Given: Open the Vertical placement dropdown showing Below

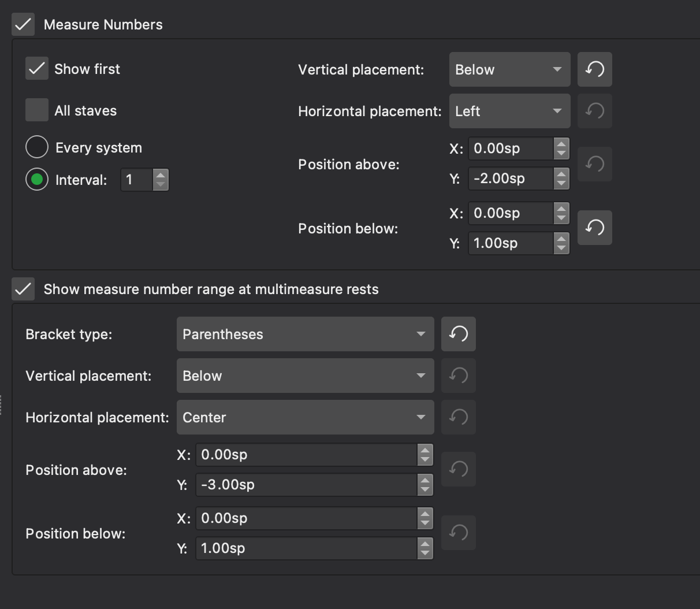Looking at the screenshot, I should click(x=509, y=69).
